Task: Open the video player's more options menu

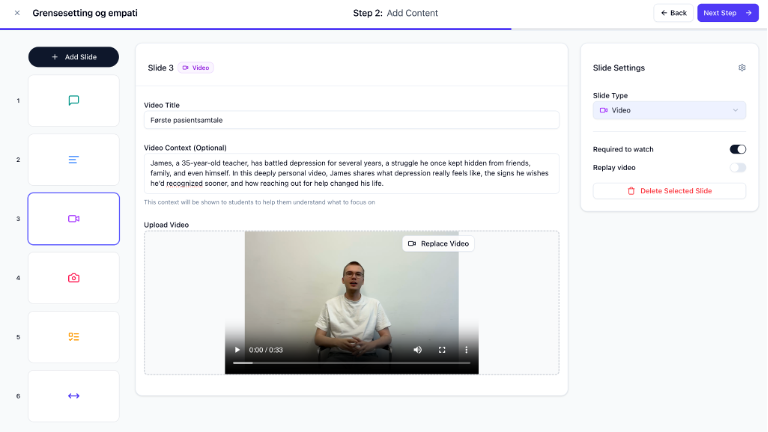Action: coord(466,350)
